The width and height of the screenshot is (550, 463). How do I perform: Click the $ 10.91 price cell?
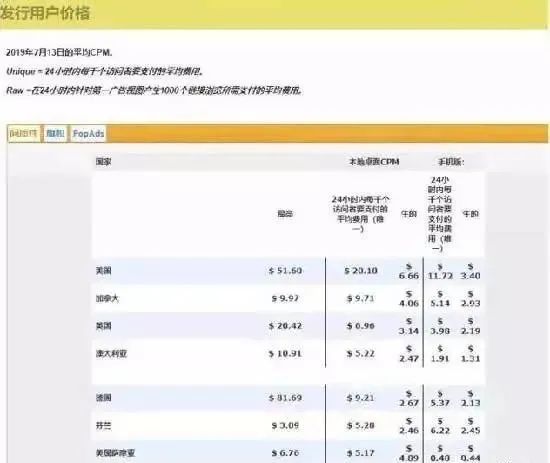coord(285,354)
